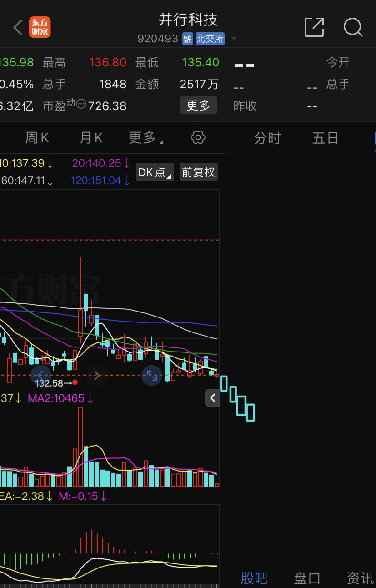The image size is (376, 588).
Task: Tap the 并行科技 stock title
Action: 188,19
